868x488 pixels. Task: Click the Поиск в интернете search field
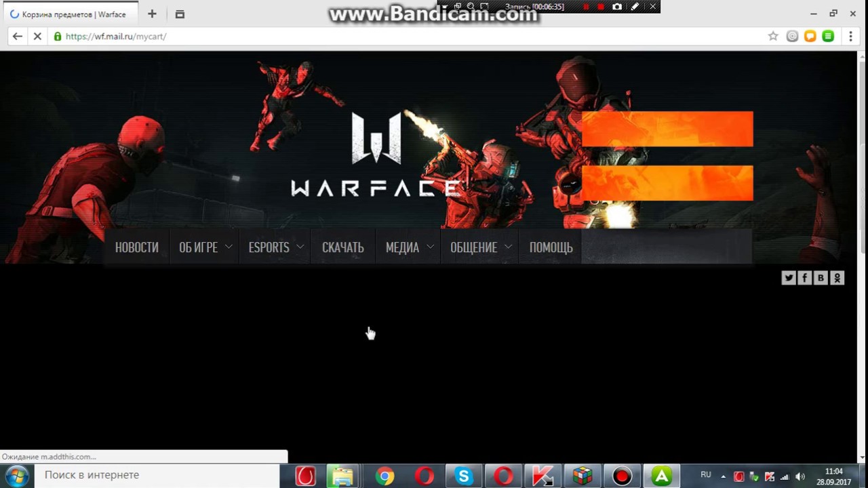(157, 475)
